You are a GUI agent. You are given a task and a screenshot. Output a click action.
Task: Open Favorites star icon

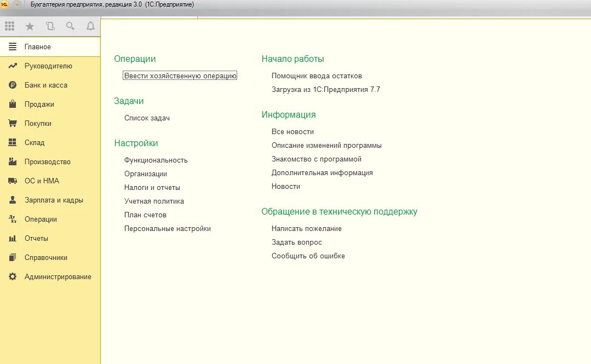click(30, 26)
